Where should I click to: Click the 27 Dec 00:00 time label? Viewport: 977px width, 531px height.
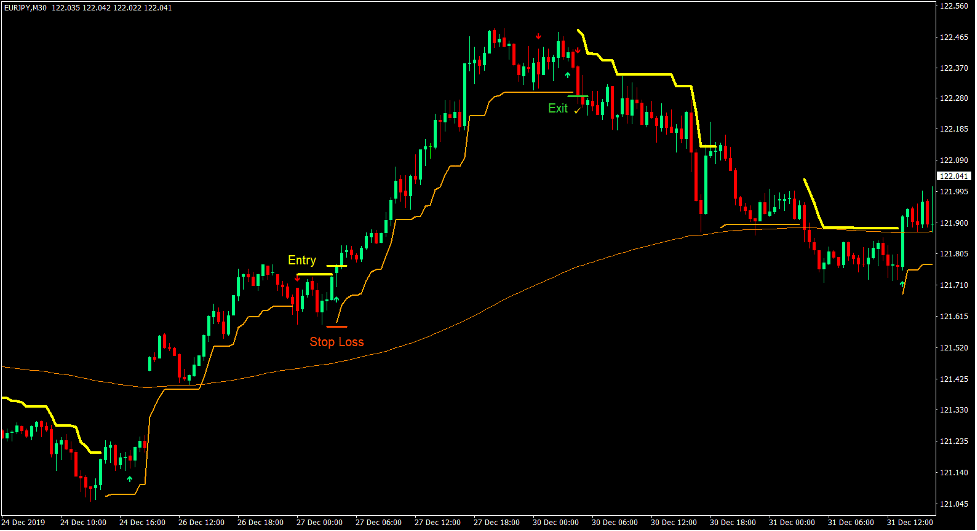click(x=319, y=522)
